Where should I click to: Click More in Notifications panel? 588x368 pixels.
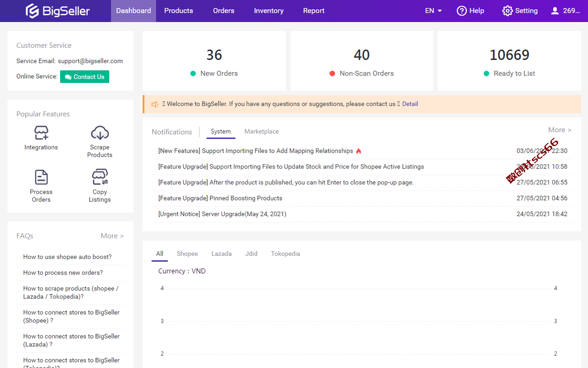point(560,130)
